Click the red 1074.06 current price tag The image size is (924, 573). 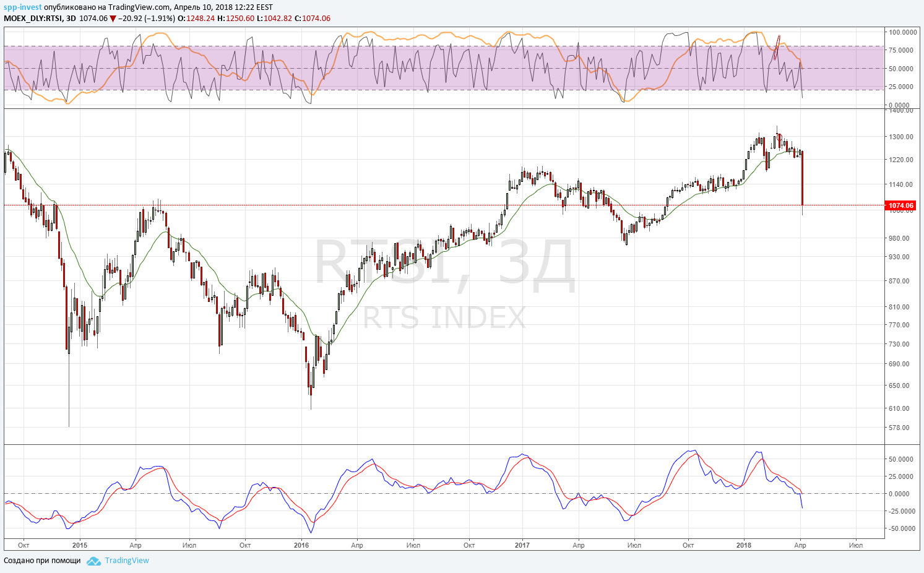click(x=901, y=205)
